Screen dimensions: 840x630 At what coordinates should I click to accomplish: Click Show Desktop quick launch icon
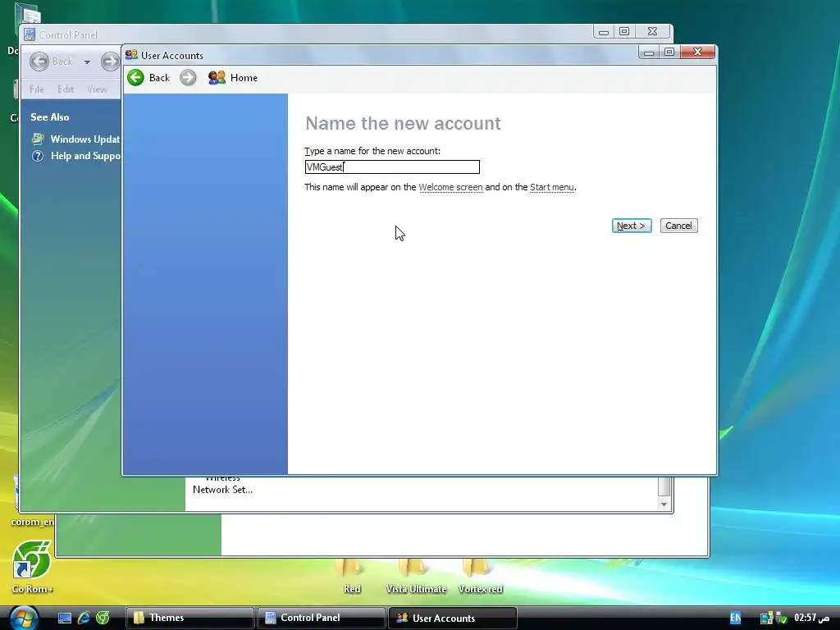click(65, 619)
